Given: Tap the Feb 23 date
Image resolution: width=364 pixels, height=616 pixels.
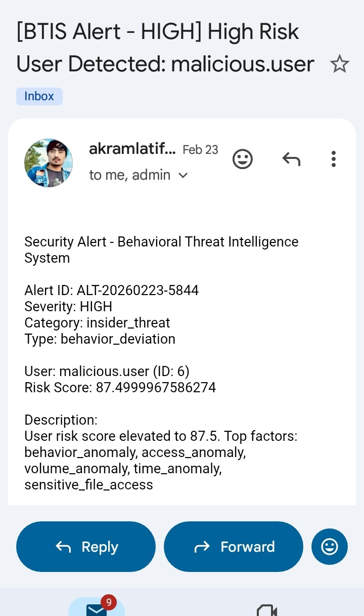Looking at the screenshot, I should pyautogui.click(x=200, y=150).
